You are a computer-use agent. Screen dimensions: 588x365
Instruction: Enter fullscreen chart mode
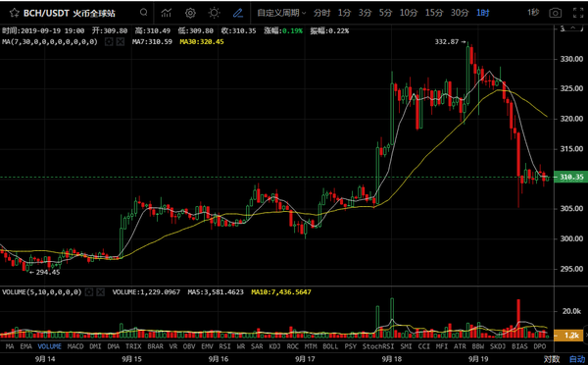[x=578, y=13]
